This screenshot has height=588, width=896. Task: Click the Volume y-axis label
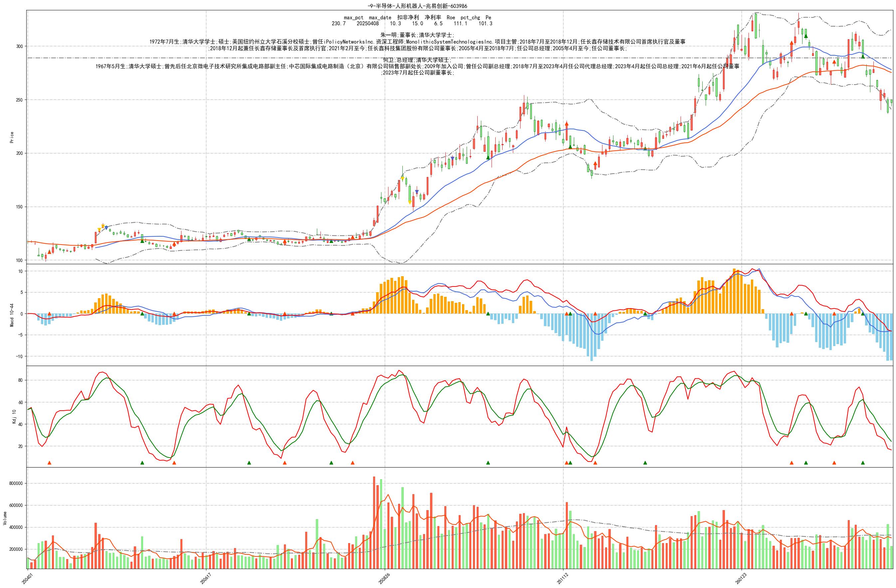pos(5,518)
